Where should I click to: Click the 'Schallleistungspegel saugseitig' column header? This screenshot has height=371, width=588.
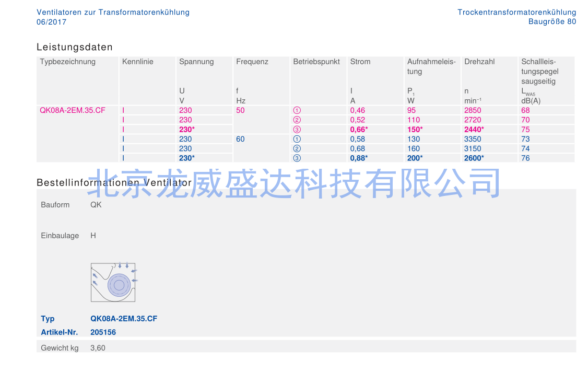pos(539,71)
